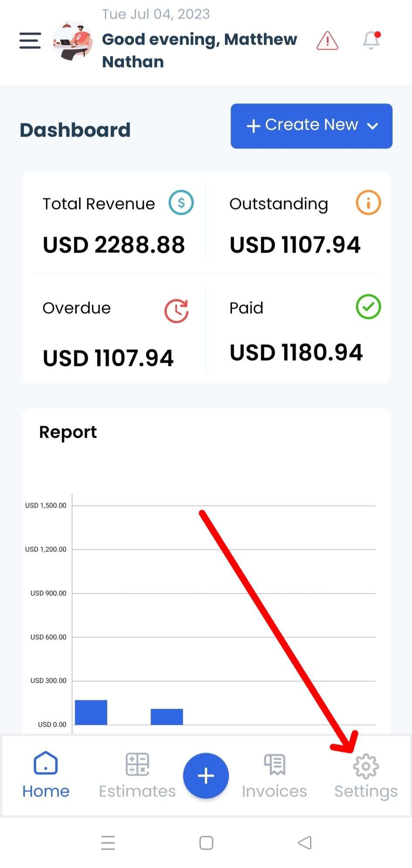
Task: Tap the first blue report bar
Action: 91,712
